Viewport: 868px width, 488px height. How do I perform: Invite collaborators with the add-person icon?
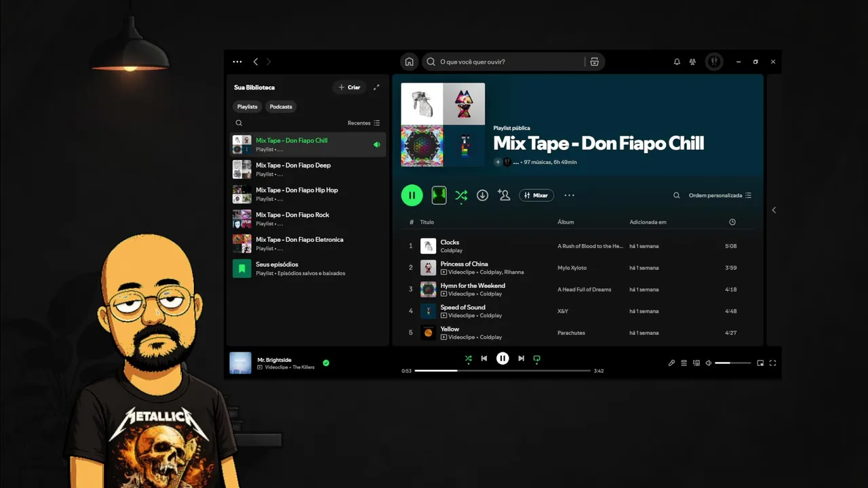coord(504,195)
